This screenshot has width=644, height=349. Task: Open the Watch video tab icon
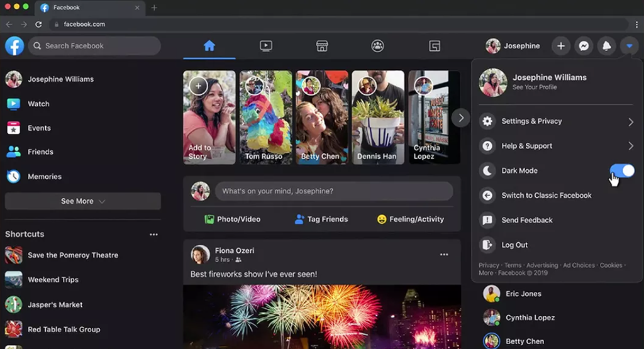pos(266,45)
